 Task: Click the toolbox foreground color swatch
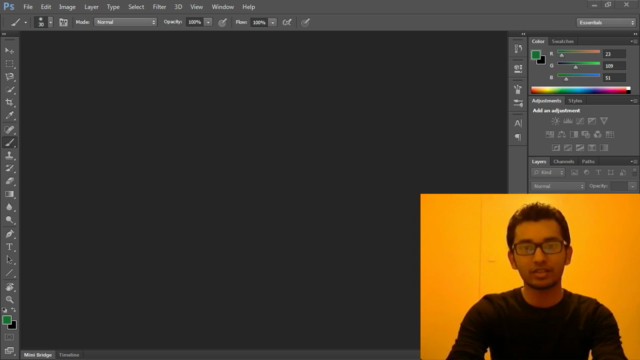coord(7,320)
